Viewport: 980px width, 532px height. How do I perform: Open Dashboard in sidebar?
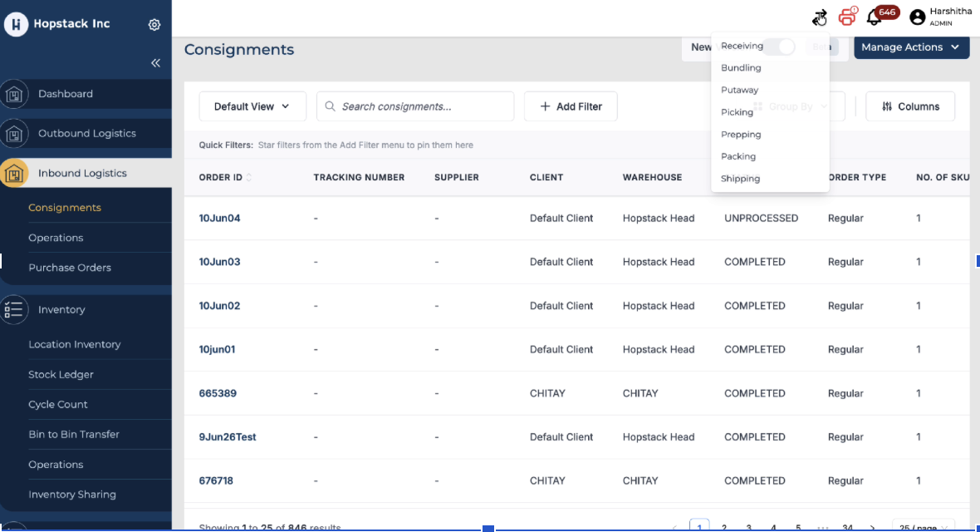point(65,94)
